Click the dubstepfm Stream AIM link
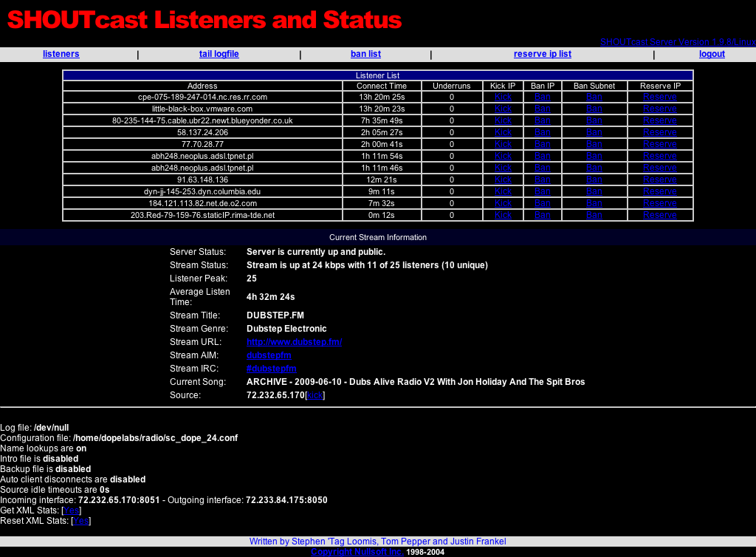Viewport: 756px width, 557px height. pyautogui.click(x=269, y=355)
